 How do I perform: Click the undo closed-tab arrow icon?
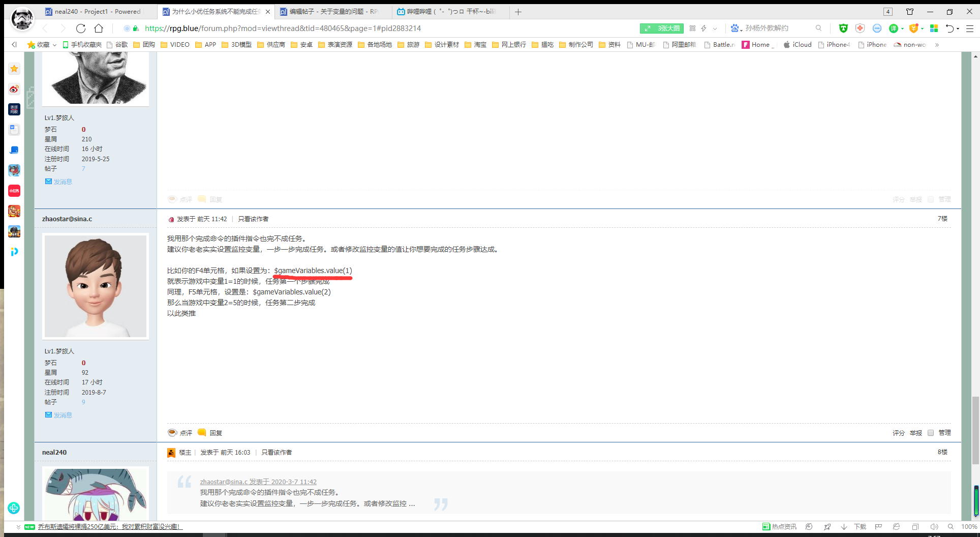(950, 28)
